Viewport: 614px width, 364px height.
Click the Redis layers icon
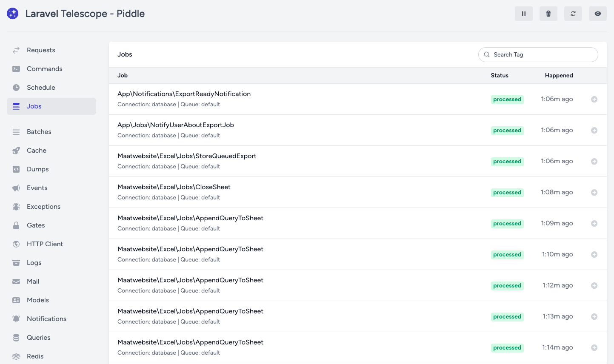[16, 356]
